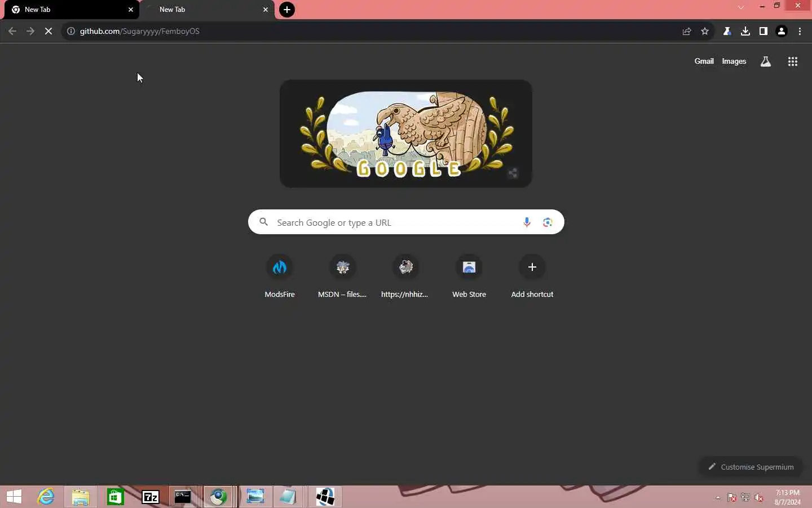Open the muted volume tray icon
Image resolution: width=812 pixels, height=508 pixels.
[759, 498]
